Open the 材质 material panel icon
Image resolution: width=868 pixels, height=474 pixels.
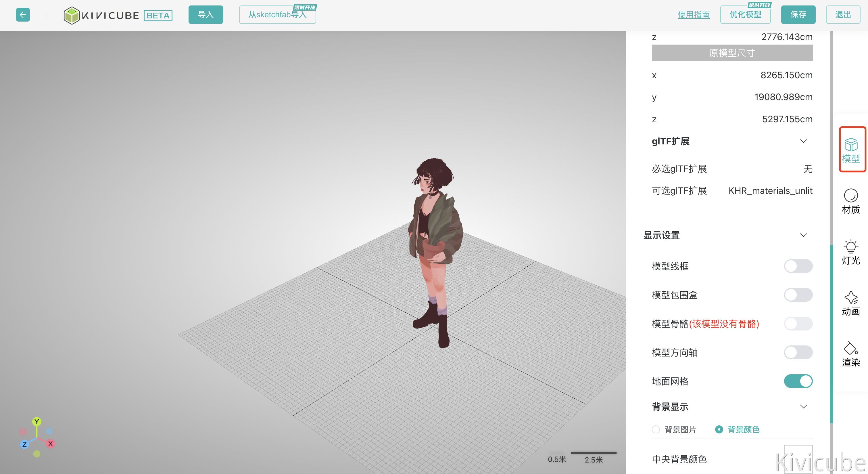(x=851, y=201)
